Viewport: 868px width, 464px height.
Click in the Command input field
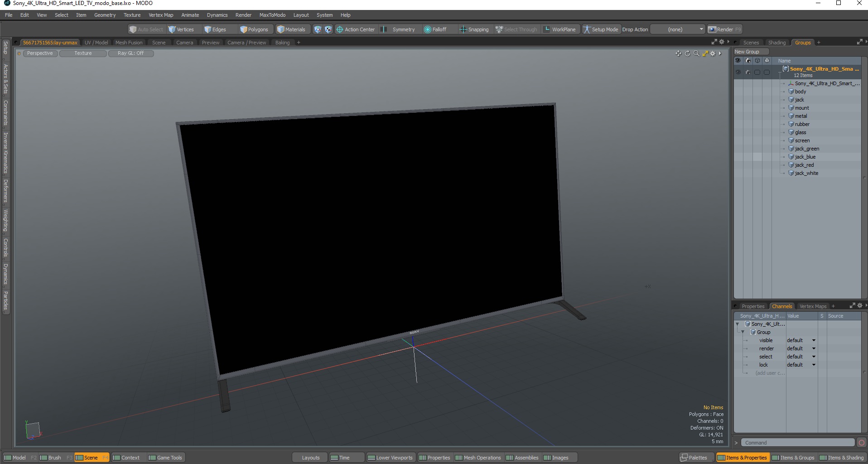point(798,443)
